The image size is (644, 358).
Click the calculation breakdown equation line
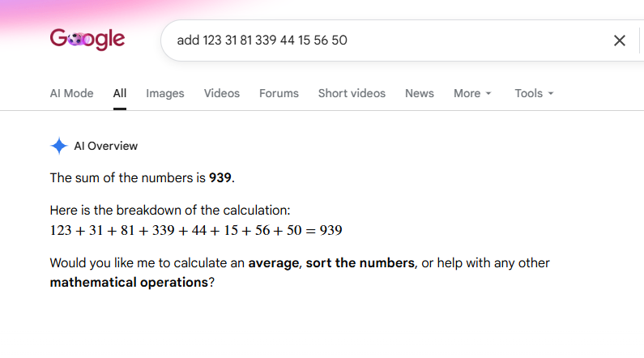pyautogui.click(x=196, y=230)
